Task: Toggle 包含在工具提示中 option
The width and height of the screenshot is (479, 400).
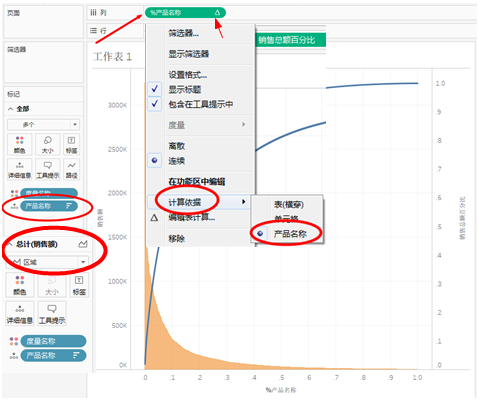Action: (200, 104)
